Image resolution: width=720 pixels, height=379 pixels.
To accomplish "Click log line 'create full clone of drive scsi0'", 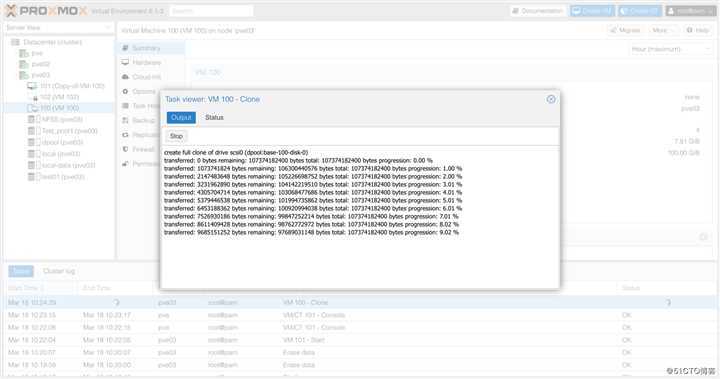I will (236, 153).
